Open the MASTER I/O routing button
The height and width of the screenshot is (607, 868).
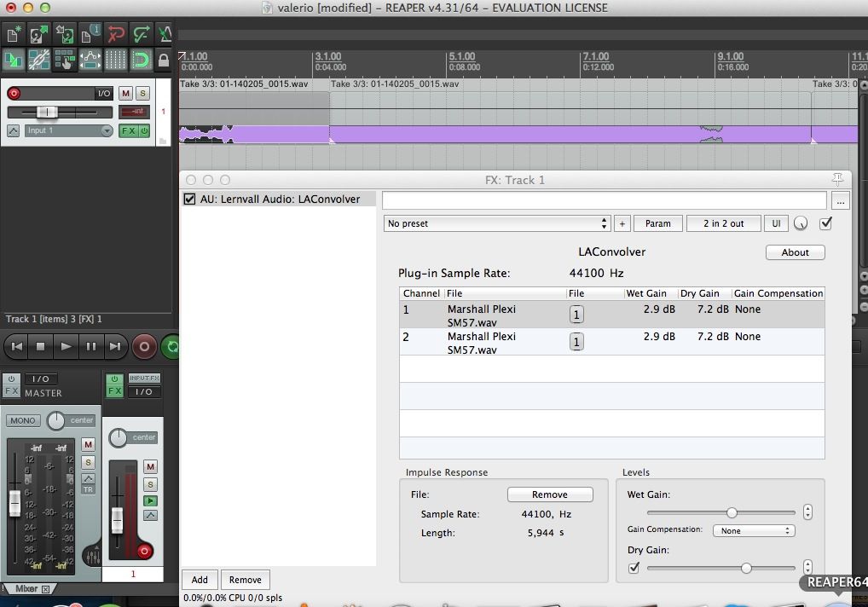[40, 379]
